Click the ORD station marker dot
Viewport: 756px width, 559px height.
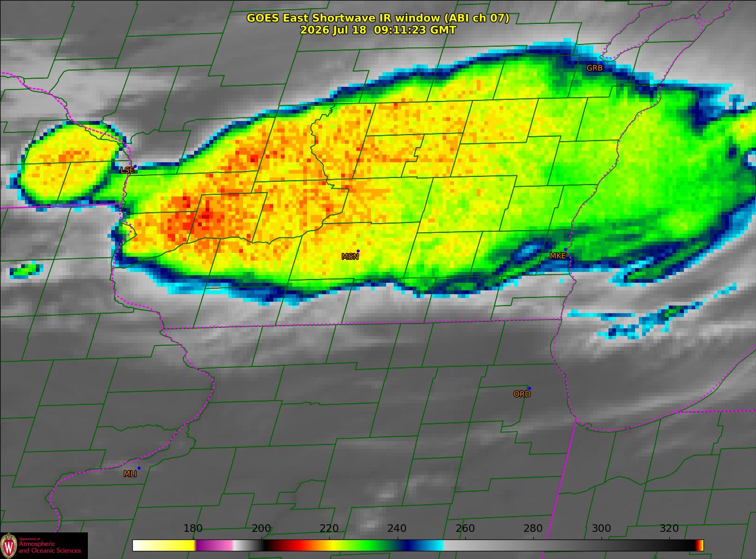[529, 388]
